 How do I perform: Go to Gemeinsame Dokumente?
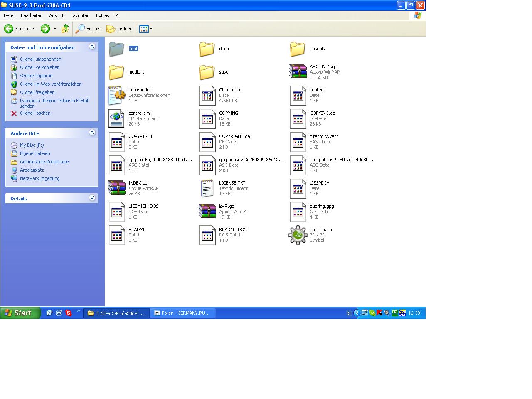point(44,162)
